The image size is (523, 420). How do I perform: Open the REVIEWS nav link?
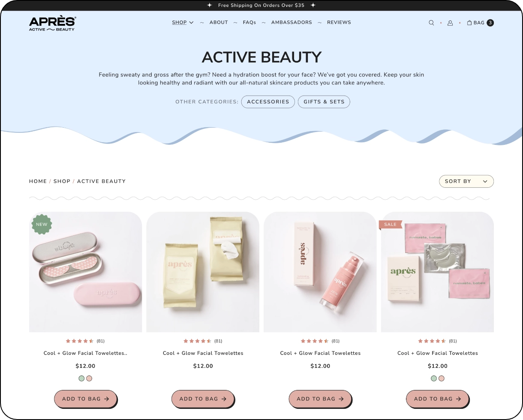[339, 22]
